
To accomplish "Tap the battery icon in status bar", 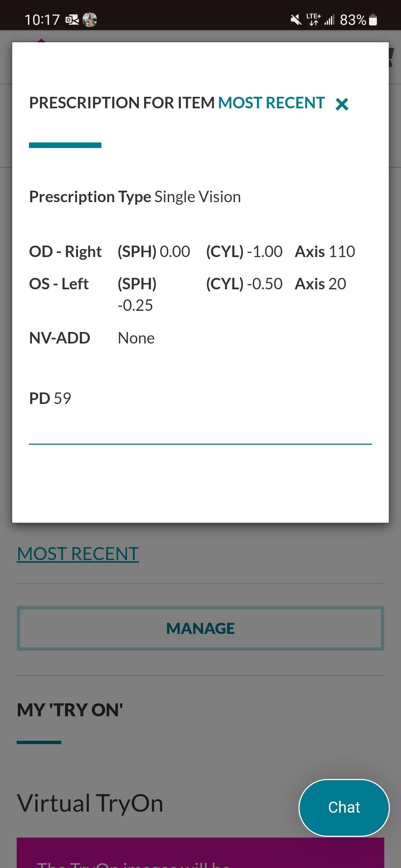I will [x=374, y=20].
